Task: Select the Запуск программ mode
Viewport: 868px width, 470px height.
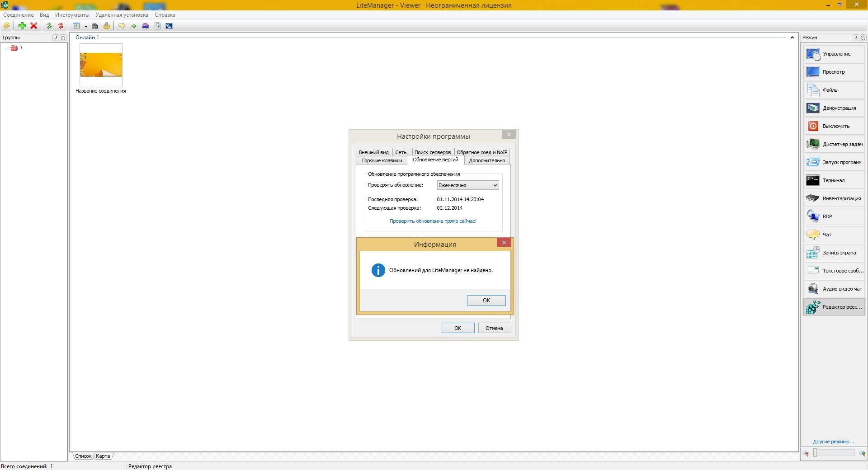Action: pos(834,162)
